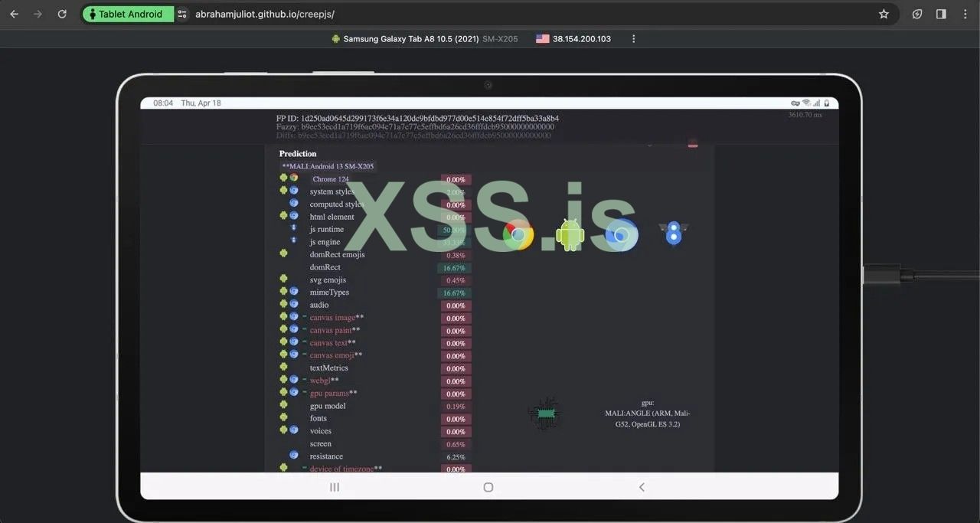Tap the Wi-Fi icon in tablet status bar
The image size is (980, 523).
click(806, 103)
